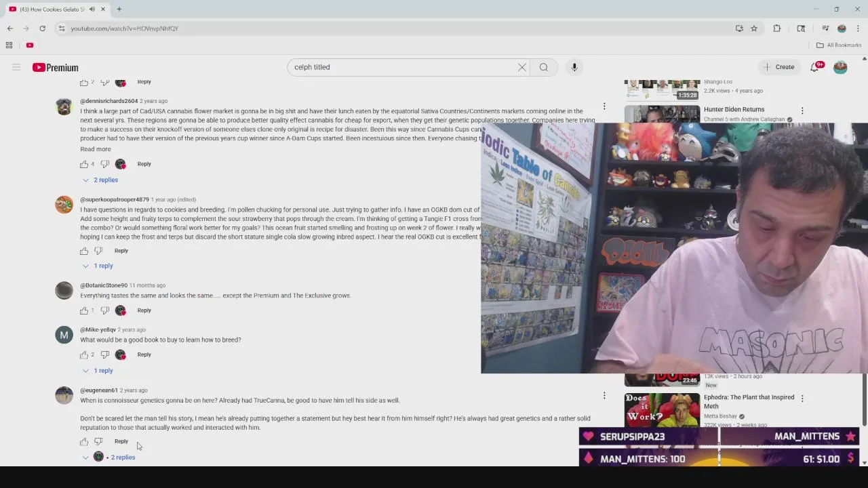
Task: Like the superkoopatrooper4879 comment
Action: pos(84,251)
